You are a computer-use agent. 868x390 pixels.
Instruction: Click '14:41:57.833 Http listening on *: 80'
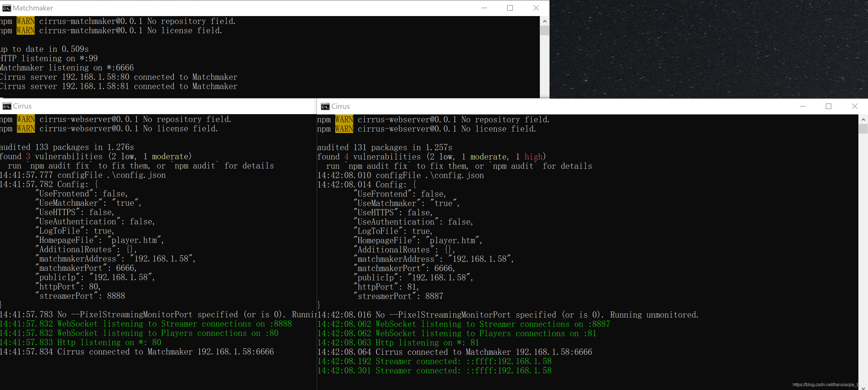[81, 343]
